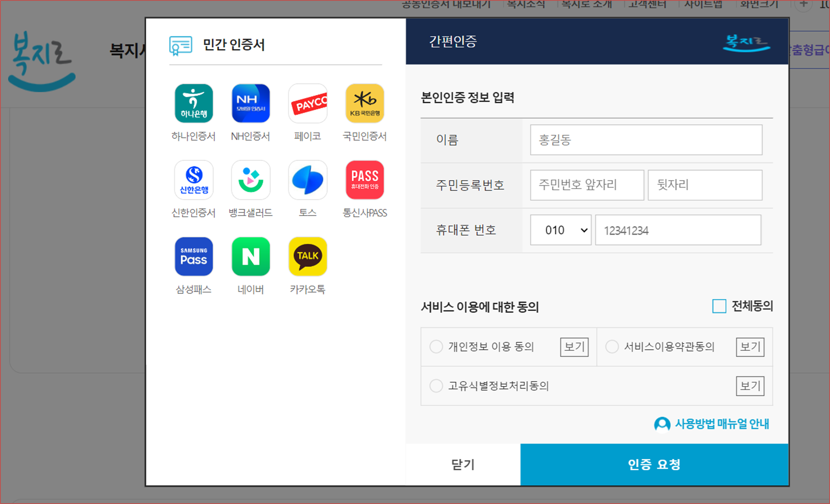830x504 pixels.
Task: Select the 고유식별정보처리동의 radio button
Action: [x=436, y=386]
